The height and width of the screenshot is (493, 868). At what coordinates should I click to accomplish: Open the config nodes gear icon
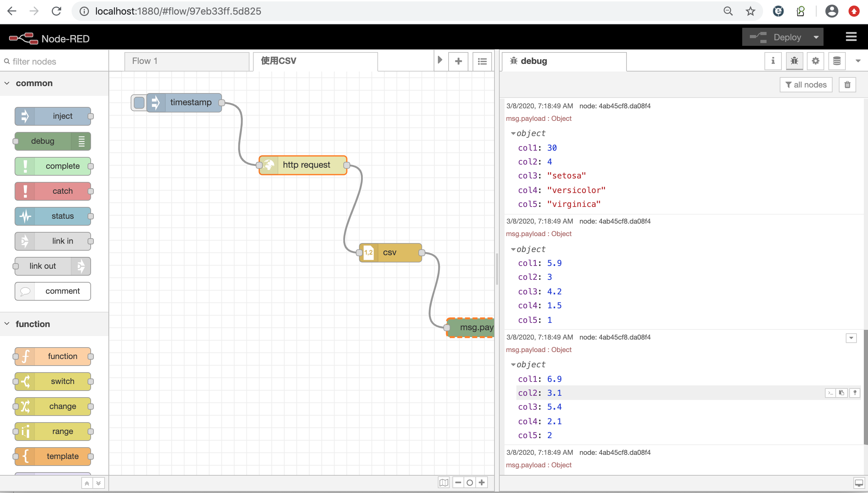[815, 61]
